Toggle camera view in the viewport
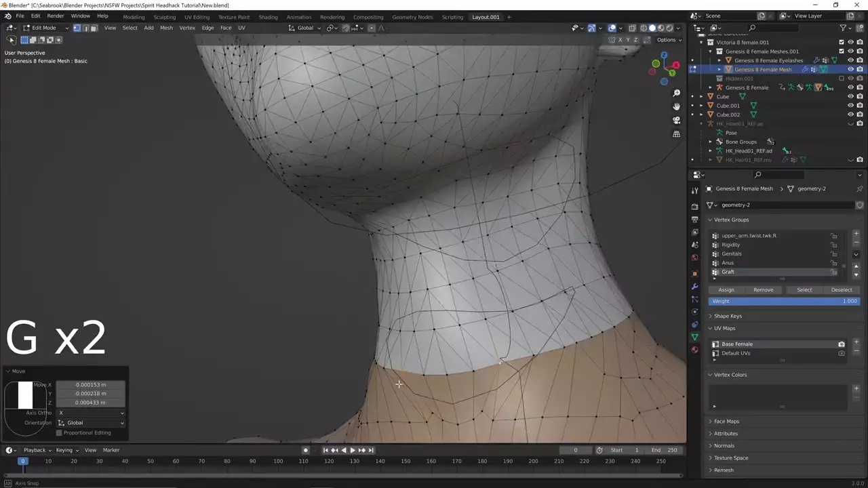 click(676, 120)
